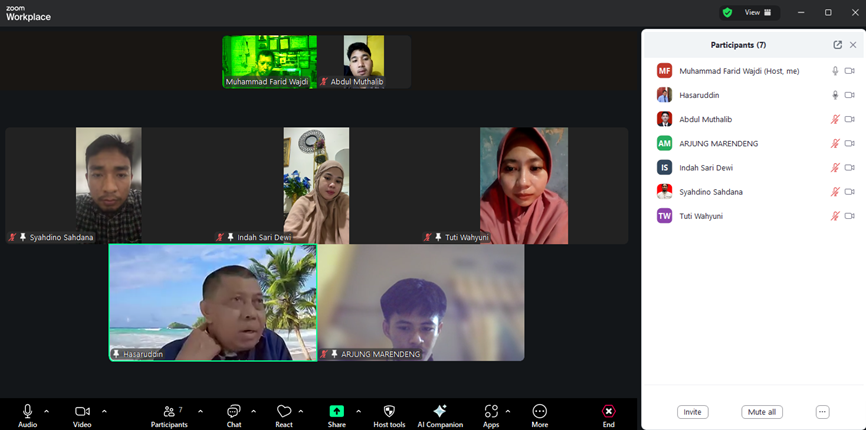This screenshot has height=430, width=866.
Task: Open the Apps icon in toolbar
Action: pyautogui.click(x=490, y=411)
